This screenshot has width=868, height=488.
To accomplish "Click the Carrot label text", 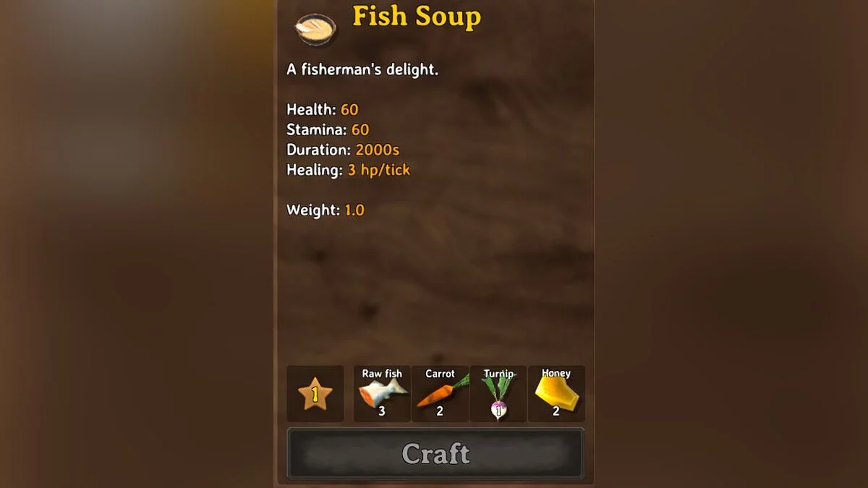I will (x=440, y=374).
